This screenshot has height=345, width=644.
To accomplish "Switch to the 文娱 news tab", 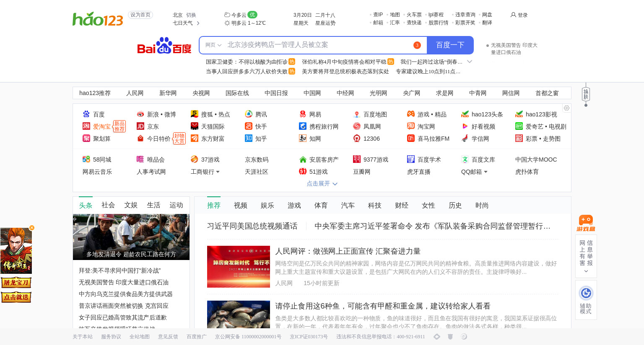I will (131, 205).
